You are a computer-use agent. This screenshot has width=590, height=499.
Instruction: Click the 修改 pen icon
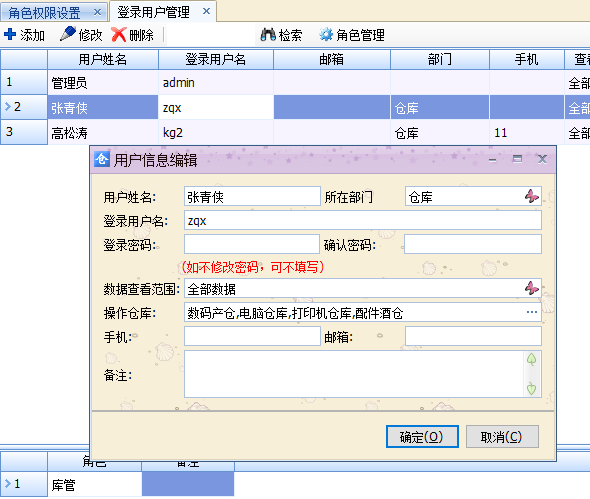click(x=68, y=34)
